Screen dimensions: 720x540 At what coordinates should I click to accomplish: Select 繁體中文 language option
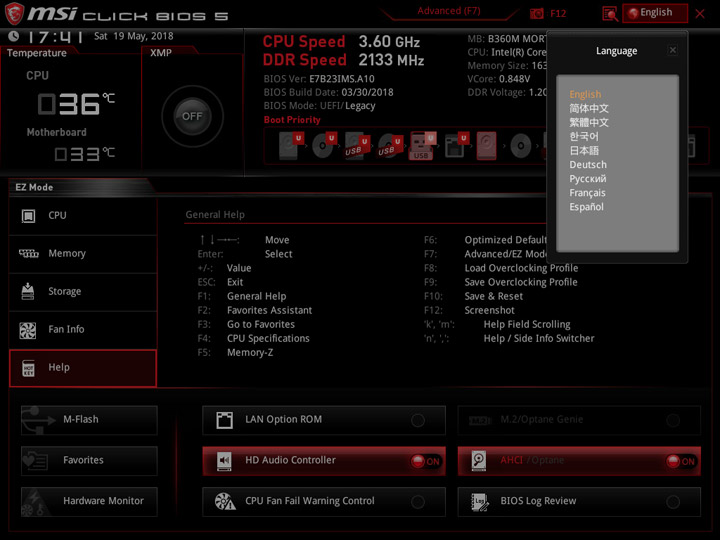click(x=589, y=123)
